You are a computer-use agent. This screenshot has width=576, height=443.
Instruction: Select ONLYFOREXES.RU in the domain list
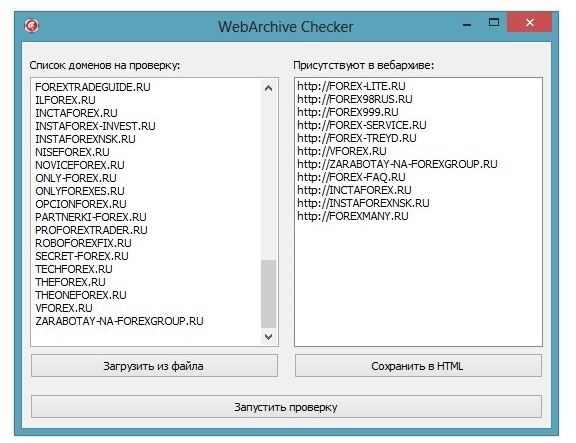point(80,191)
